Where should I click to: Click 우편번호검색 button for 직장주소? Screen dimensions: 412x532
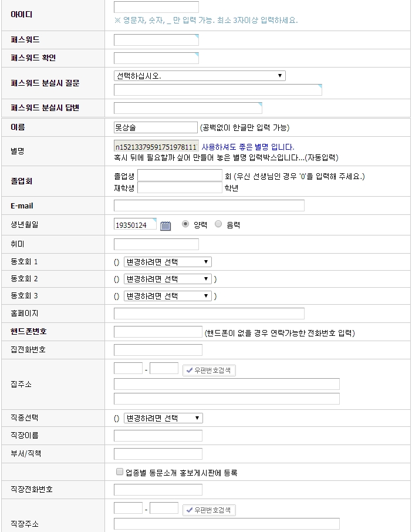209,510
